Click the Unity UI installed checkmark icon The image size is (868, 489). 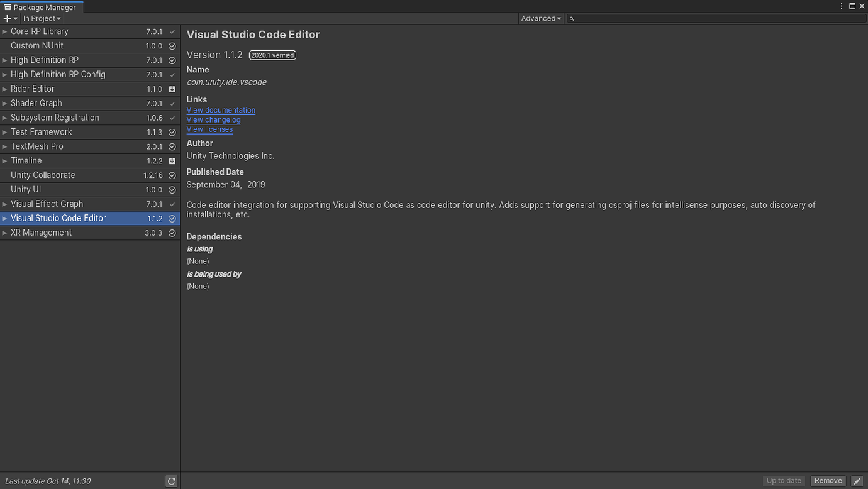tap(172, 190)
